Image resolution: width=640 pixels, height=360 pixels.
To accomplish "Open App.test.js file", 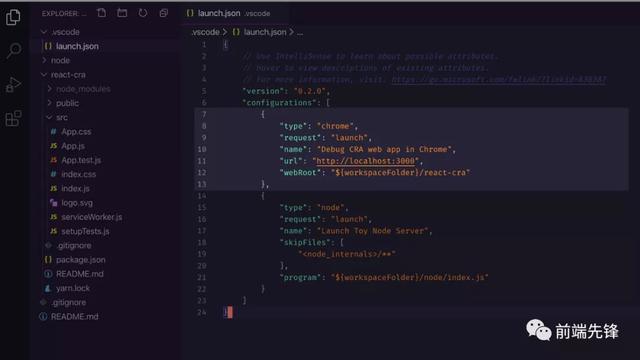I will (x=81, y=160).
